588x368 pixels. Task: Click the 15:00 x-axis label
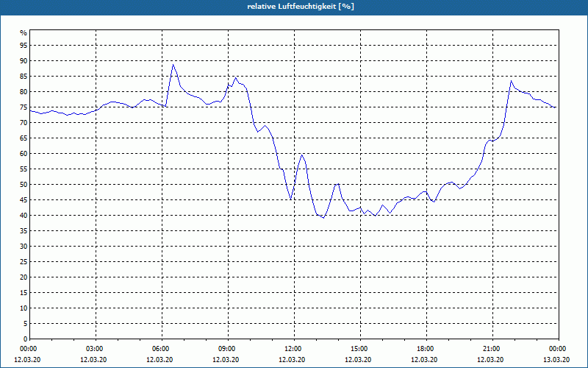tap(359, 349)
